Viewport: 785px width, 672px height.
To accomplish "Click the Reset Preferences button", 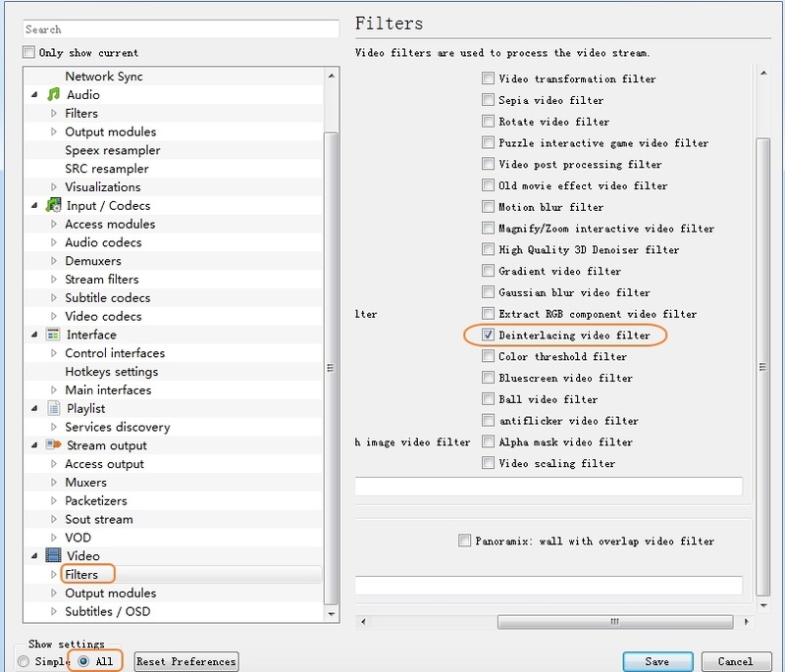I will click(186, 661).
